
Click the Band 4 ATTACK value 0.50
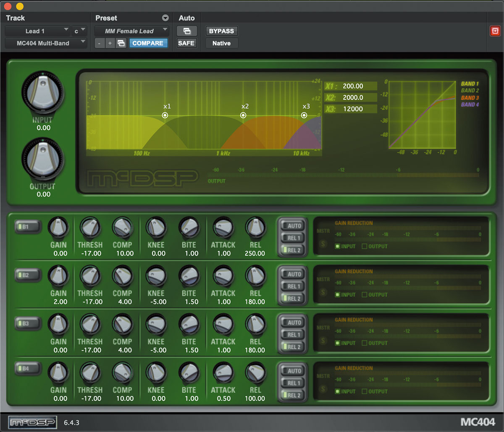224,398
